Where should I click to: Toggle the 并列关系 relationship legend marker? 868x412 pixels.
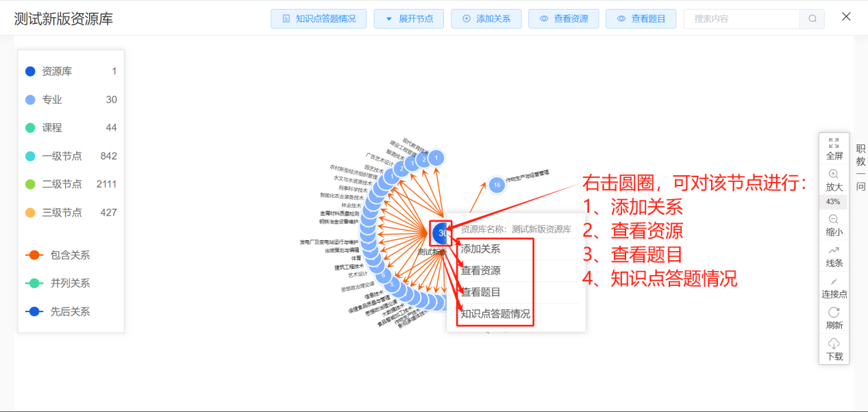34,283
